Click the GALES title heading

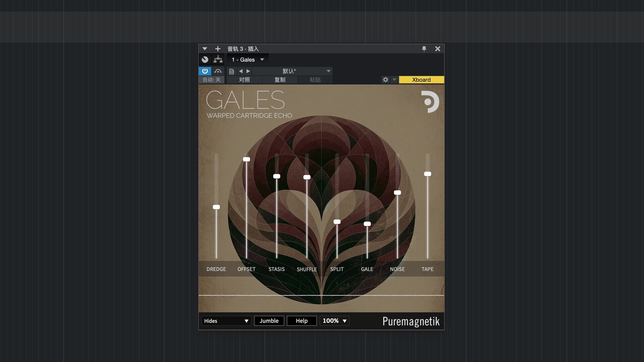click(x=245, y=100)
